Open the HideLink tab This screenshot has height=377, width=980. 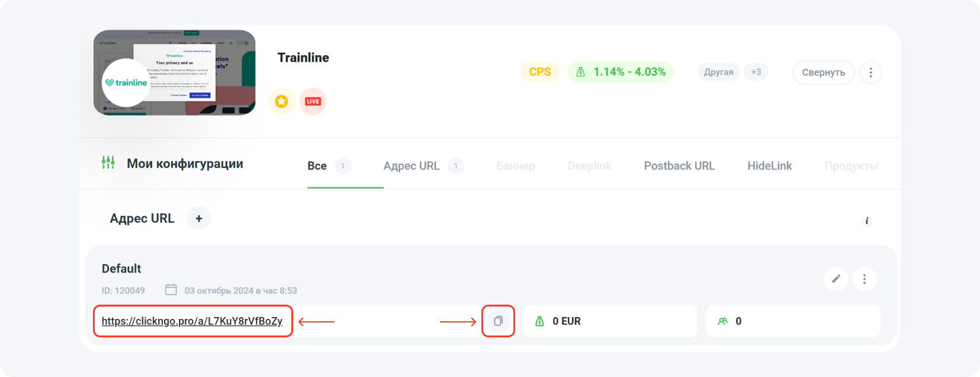click(x=769, y=166)
